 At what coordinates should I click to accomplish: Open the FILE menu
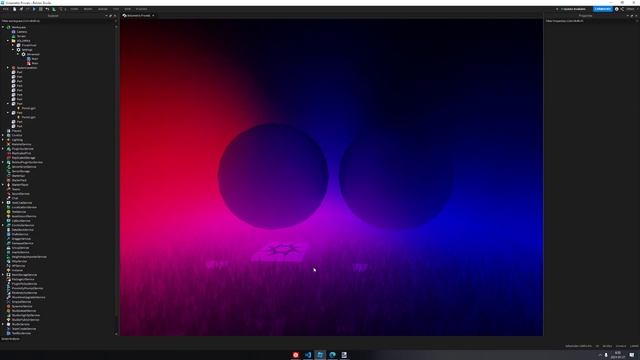click(x=6, y=9)
